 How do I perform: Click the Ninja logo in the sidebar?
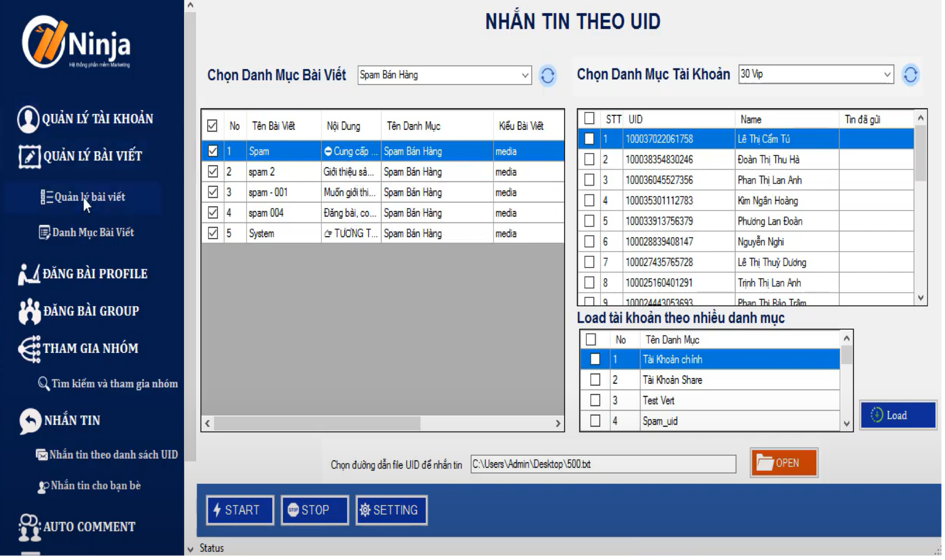(x=76, y=42)
